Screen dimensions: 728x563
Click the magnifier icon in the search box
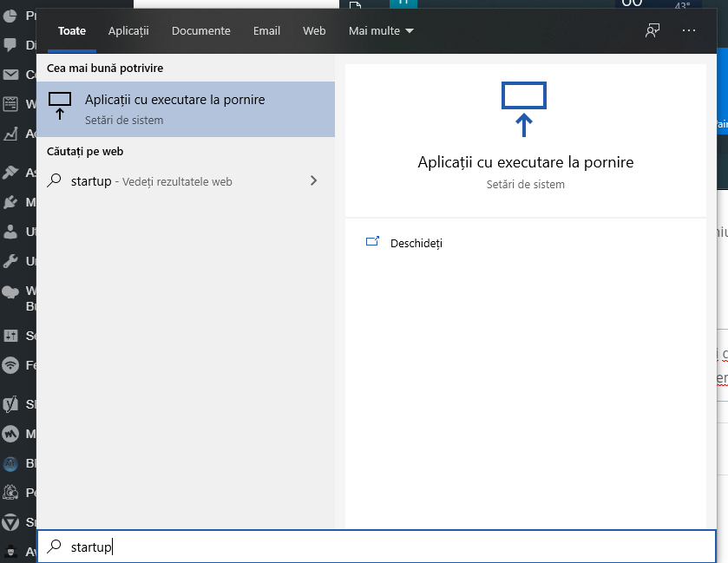(54, 546)
